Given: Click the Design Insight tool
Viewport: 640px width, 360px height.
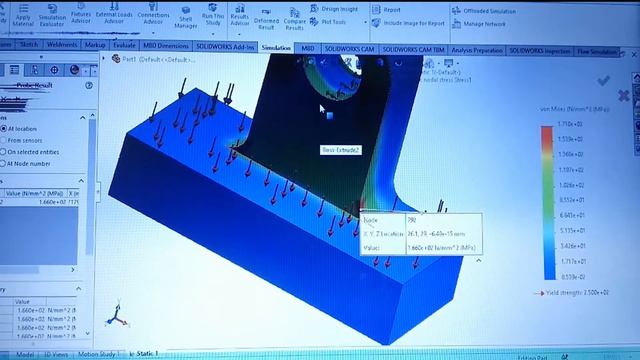Looking at the screenshot, I should (334, 9).
